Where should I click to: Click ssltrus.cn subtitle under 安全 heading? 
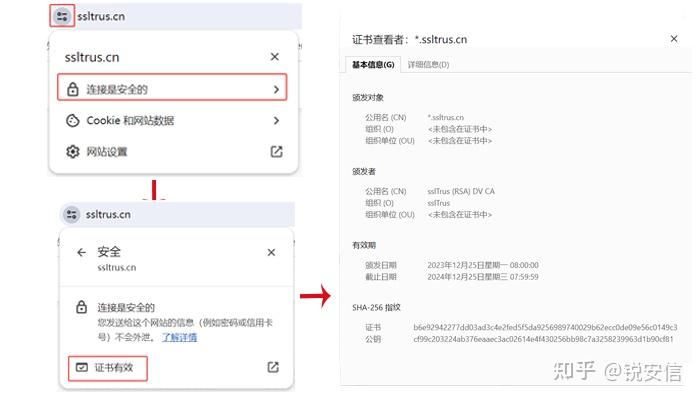pyautogui.click(x=117, y=267)
